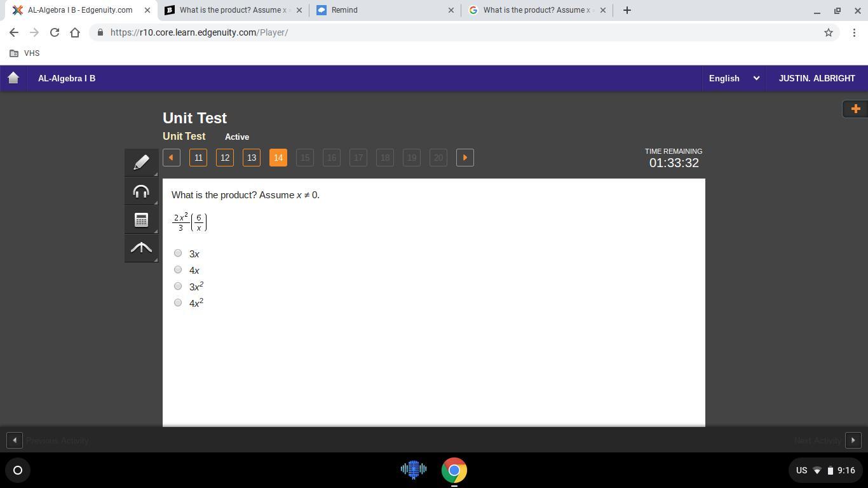Click the orange plus icon at right
This screenshot has width=868, height=488.
pyautogui.click(x=855, y=109)
